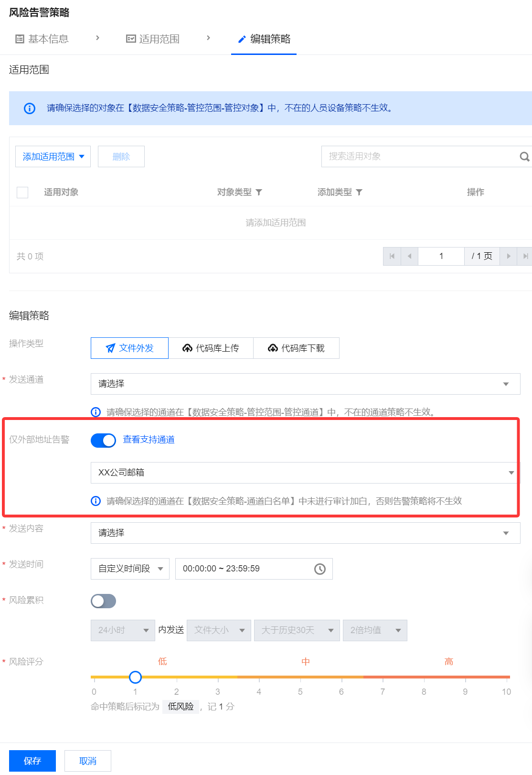
Task: Click the page number input field
Action: point(441,256)
